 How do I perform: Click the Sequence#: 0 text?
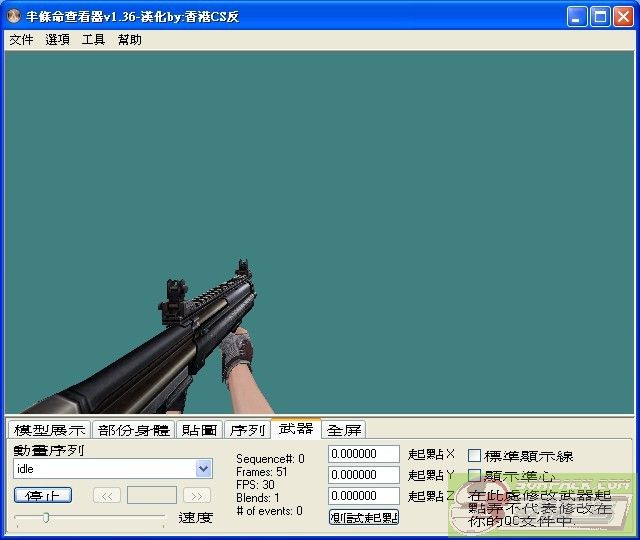click(270, 459)
